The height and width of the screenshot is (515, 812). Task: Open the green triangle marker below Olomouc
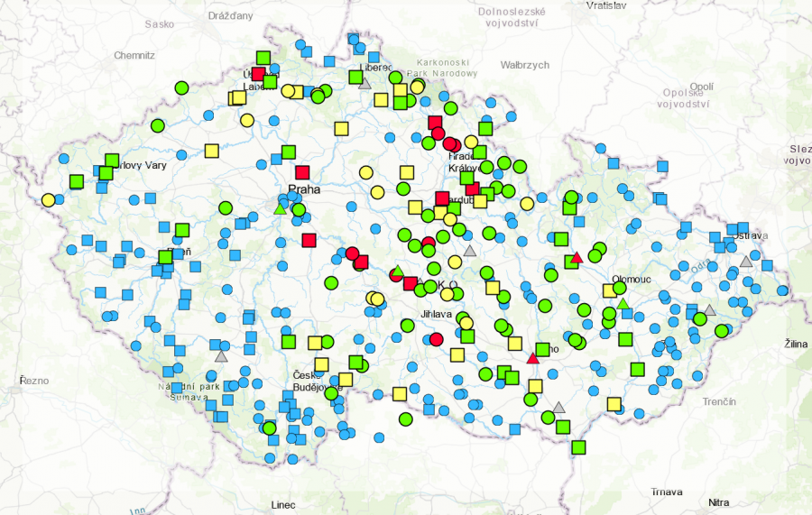(623, 302)
